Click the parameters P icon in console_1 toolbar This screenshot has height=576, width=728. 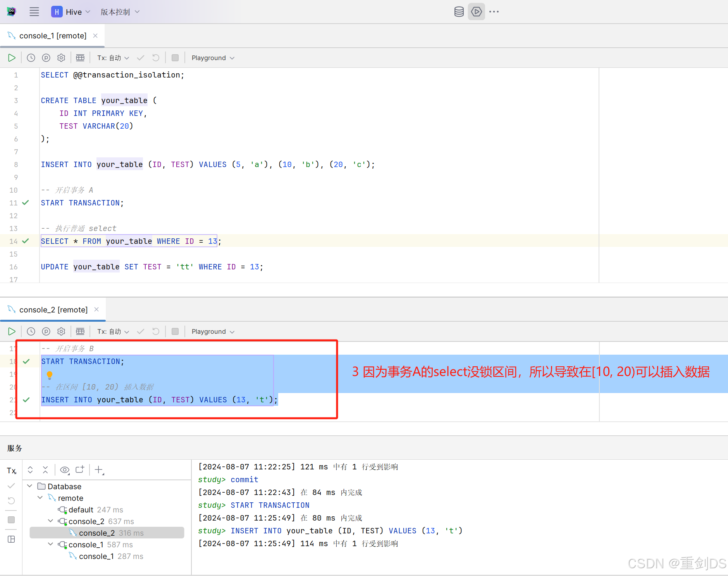pos(46,58)
